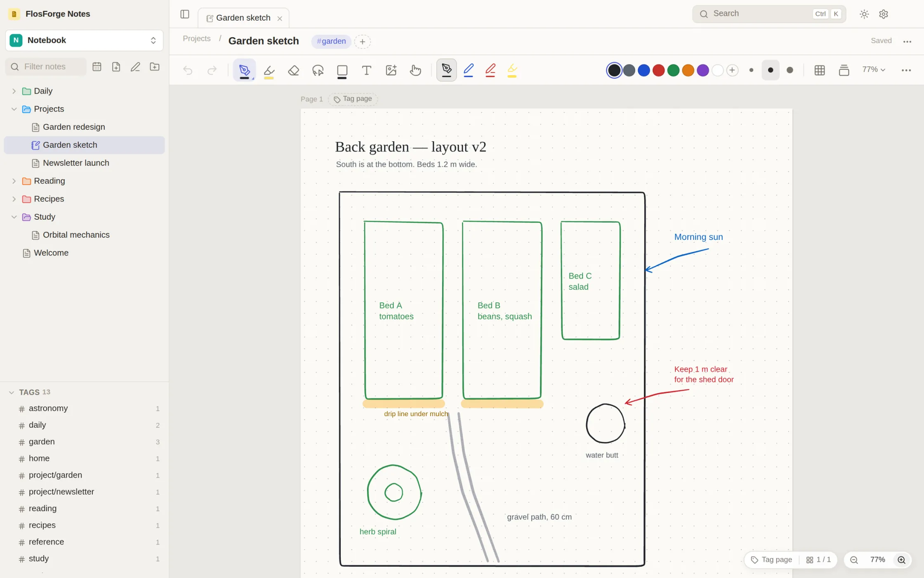This screenshot has height=578, width=924.
Task: Create a new note with the file-plus icon
Action: pyautogui.click(x=116, y=67)
